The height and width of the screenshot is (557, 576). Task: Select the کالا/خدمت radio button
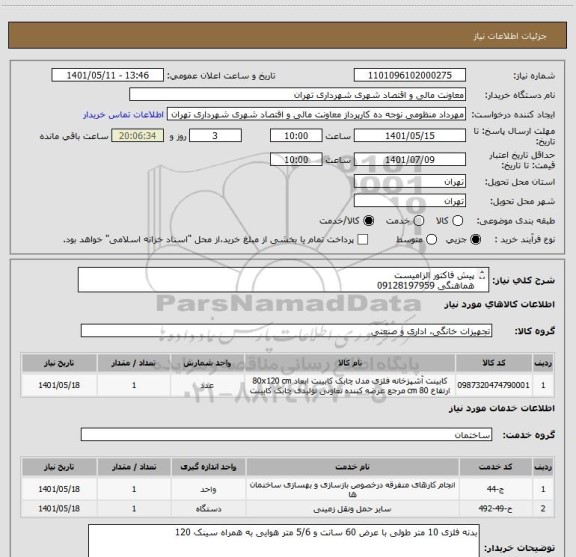coord(368,221)
